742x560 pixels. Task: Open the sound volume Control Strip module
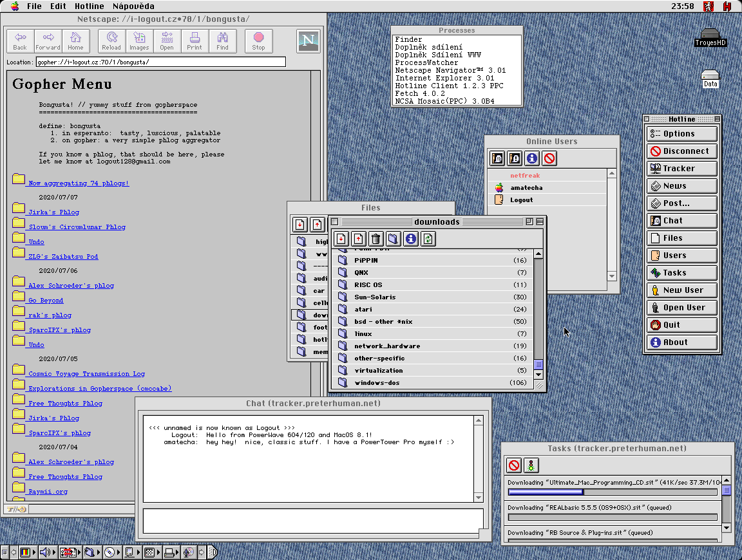click(x=46, y=552)
